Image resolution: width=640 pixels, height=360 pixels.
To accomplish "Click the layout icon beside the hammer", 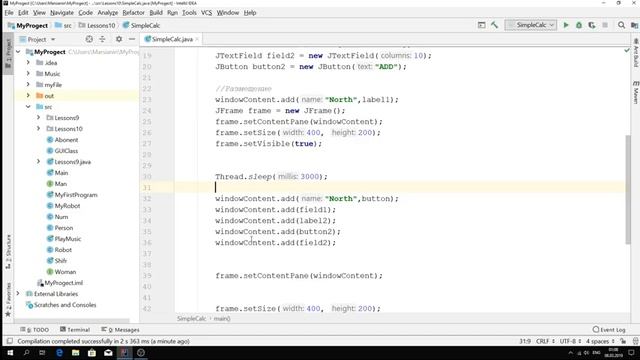I will pyautogui.click(x=482, y=25).
